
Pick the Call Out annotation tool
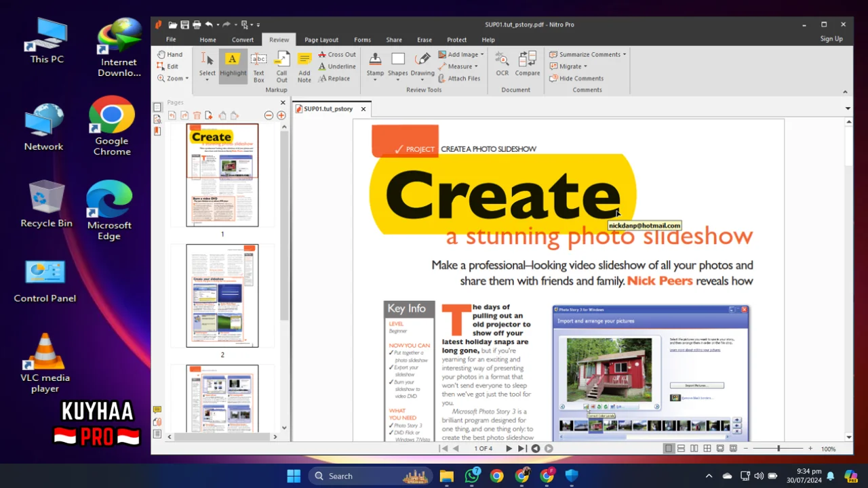pos(281,66)
